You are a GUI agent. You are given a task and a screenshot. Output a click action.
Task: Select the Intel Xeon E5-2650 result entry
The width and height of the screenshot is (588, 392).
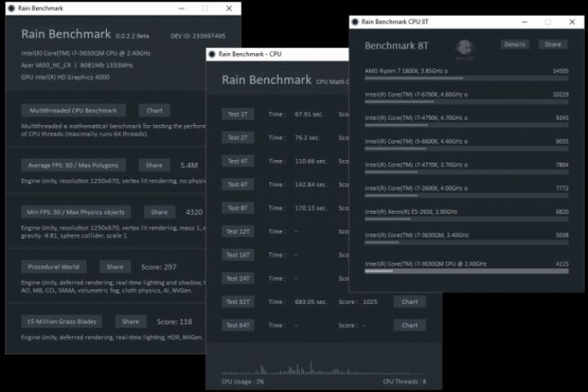pos(466,215)
